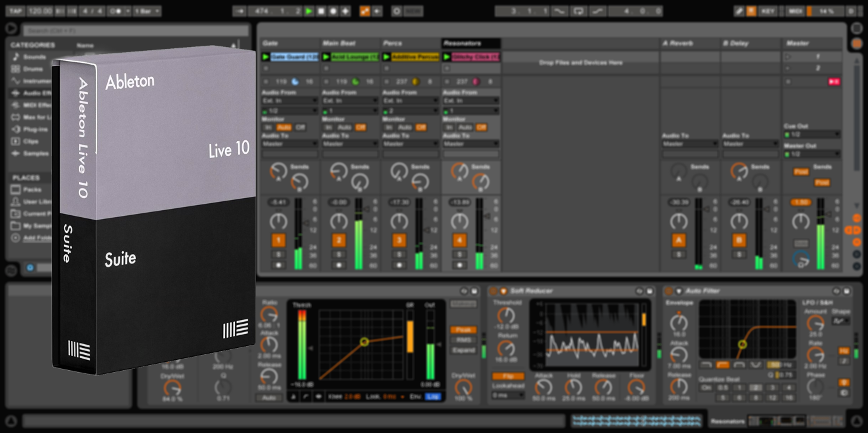
Task: Open the Lookahead dropdown in Soft Reducer
Action: [508, 395]
